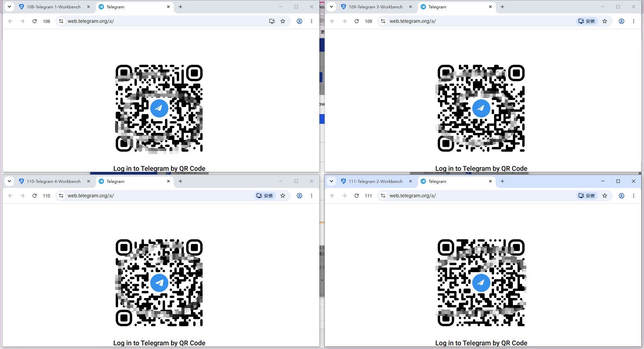644x349 pixels.
Task: Open profile menu in window 109
Action: pyautogui.click(x=622, y=21)
